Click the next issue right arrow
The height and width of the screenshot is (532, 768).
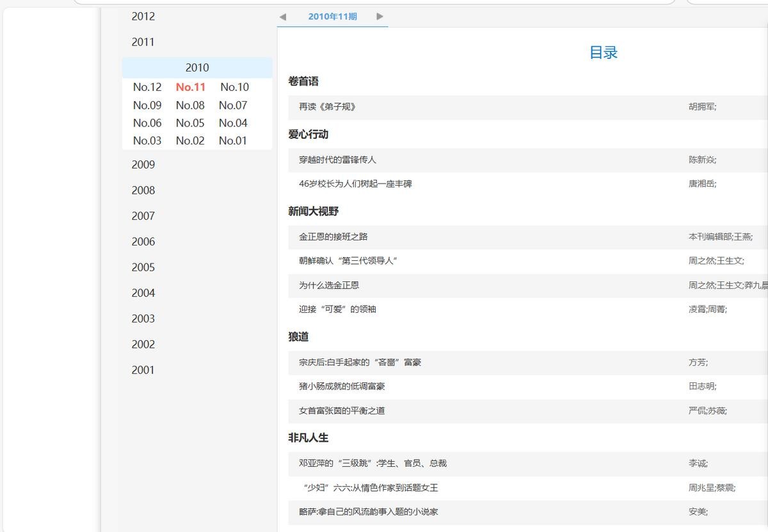point(380,17)
